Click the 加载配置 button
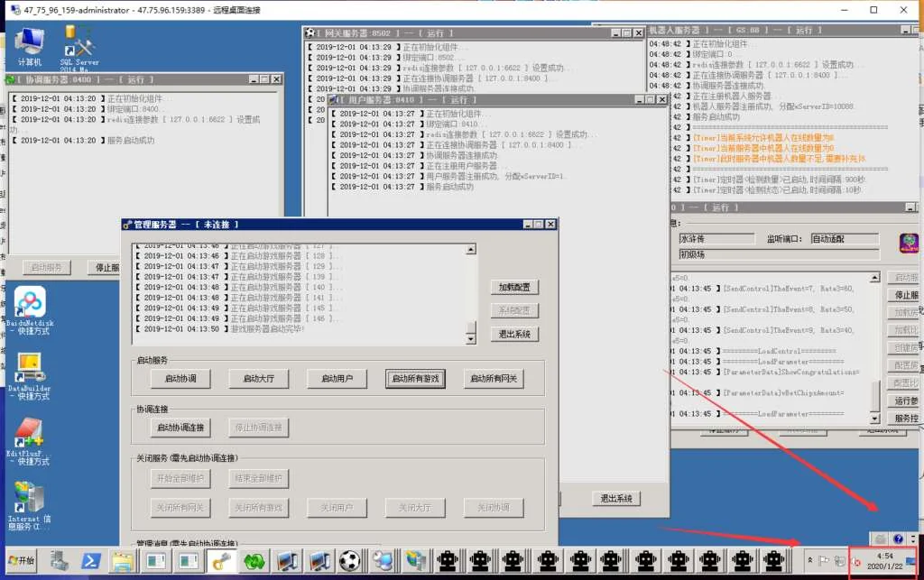The image size is (924, 580). click(514, 288)
